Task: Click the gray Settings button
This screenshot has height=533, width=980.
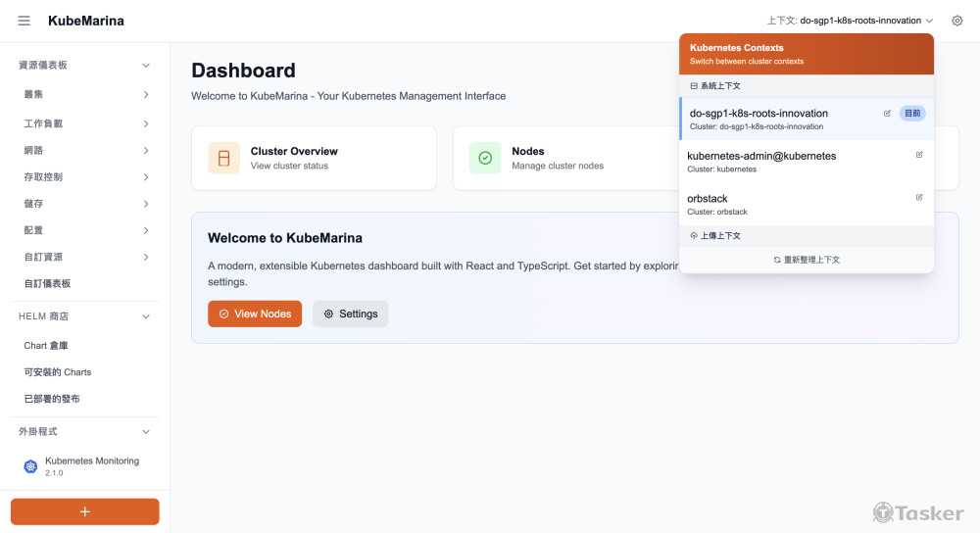Action: click(351, 314)
